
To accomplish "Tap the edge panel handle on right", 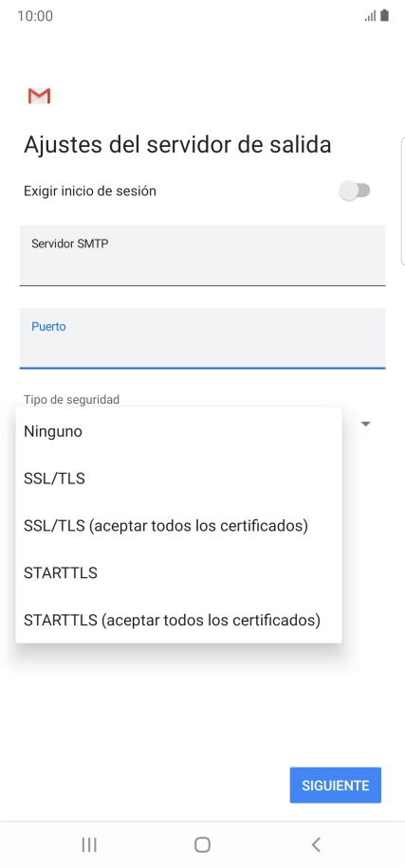I will (402, 202).
